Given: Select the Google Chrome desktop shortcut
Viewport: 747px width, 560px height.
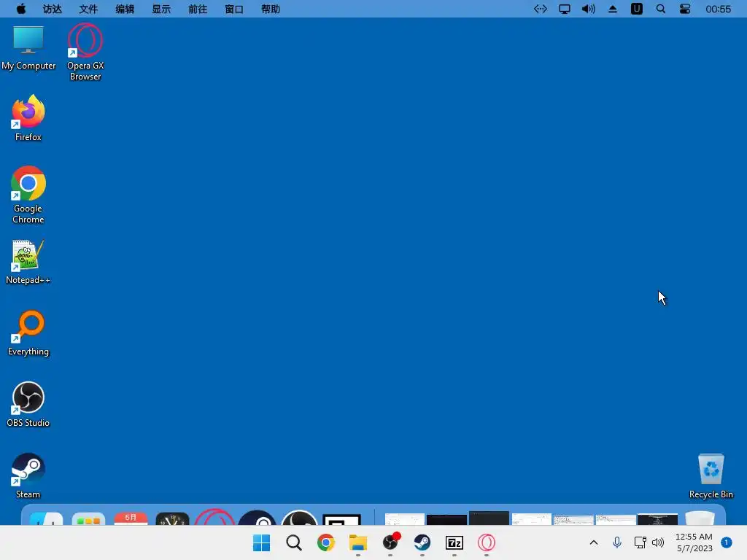Looking at the screenshot, I should tap(28, 195).
